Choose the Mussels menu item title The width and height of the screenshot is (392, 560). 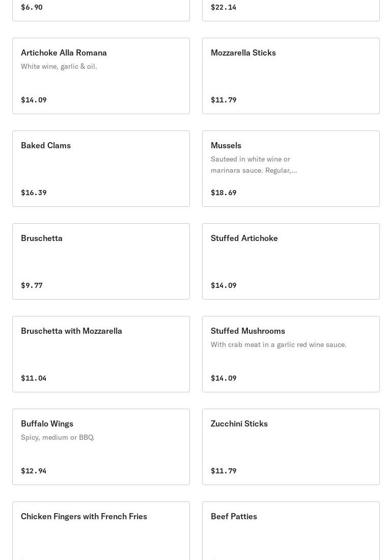tap(226, 146)
